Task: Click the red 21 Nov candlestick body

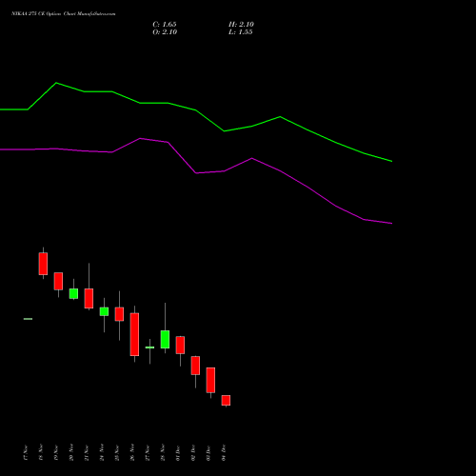Action: 89,298
